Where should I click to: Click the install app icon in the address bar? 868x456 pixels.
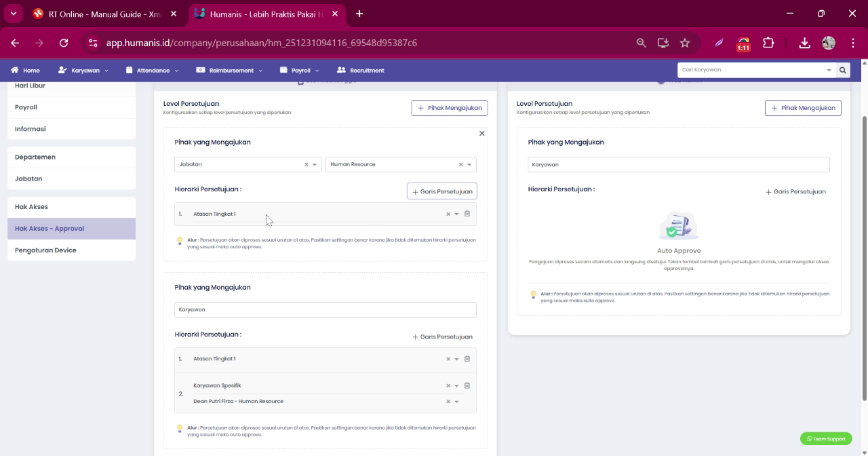coord(663,43)
